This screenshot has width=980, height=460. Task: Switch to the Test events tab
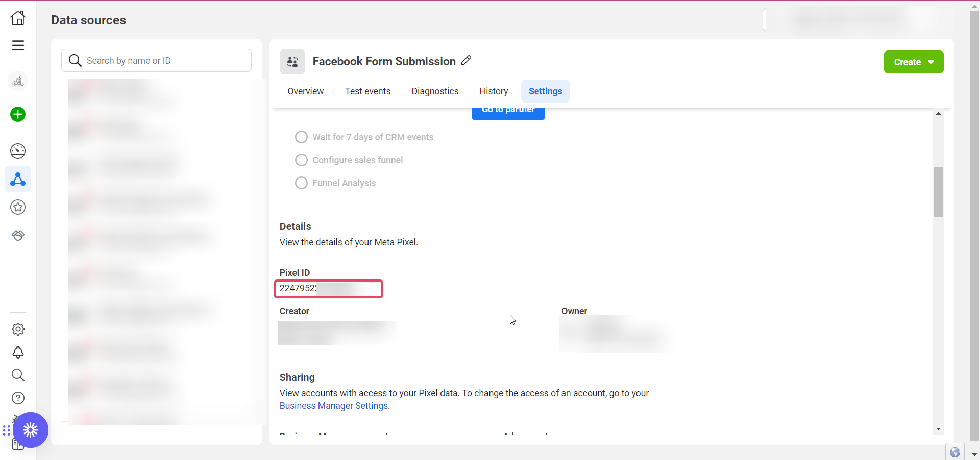pos(367,91)
